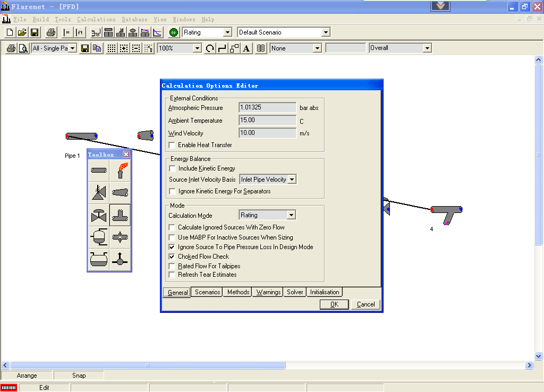The image size is (544, 392).
Task: Select the Tee tool in Toolbox
Action: [120, 215]
